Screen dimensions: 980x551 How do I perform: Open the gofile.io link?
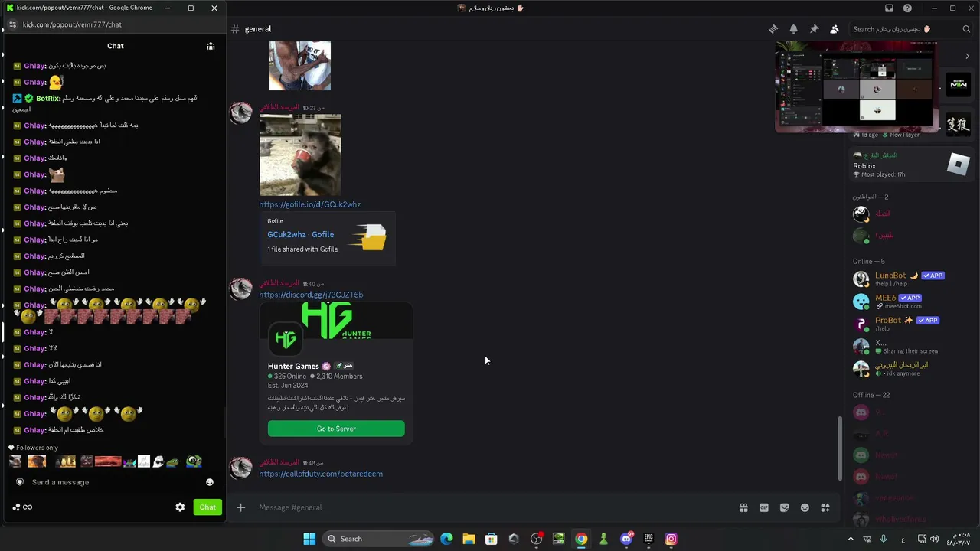[309, 204]
